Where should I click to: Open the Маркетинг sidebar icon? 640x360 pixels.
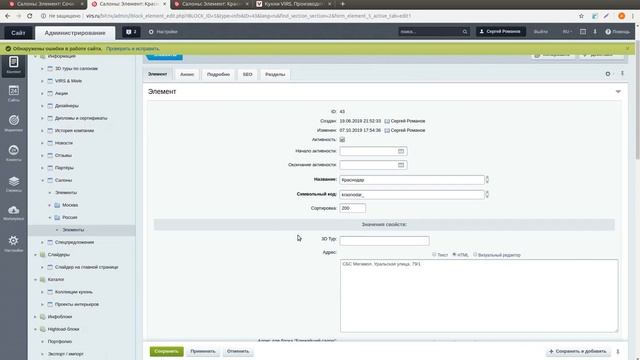(x=13, y=123)
